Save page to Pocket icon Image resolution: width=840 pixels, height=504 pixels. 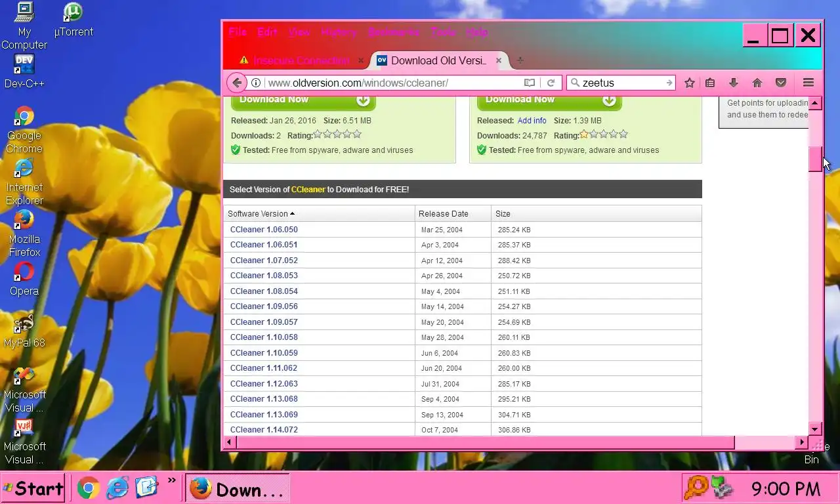(x=781, y=83)
